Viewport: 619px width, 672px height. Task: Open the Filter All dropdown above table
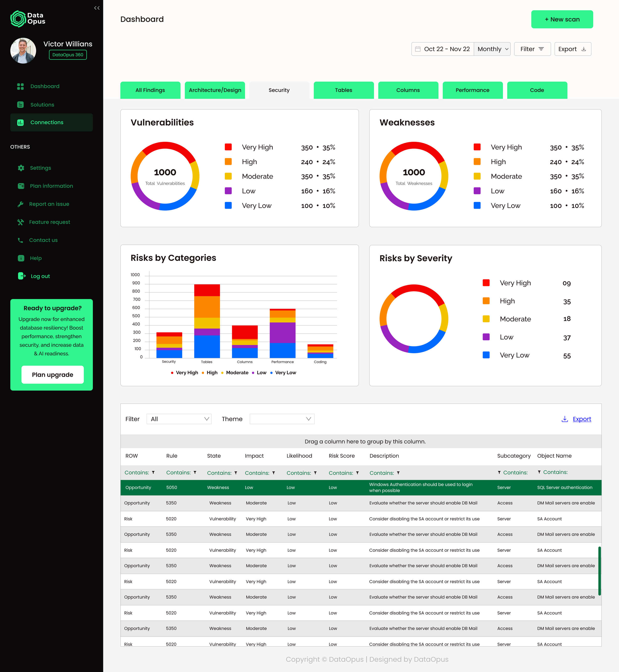tap(179, 419)
